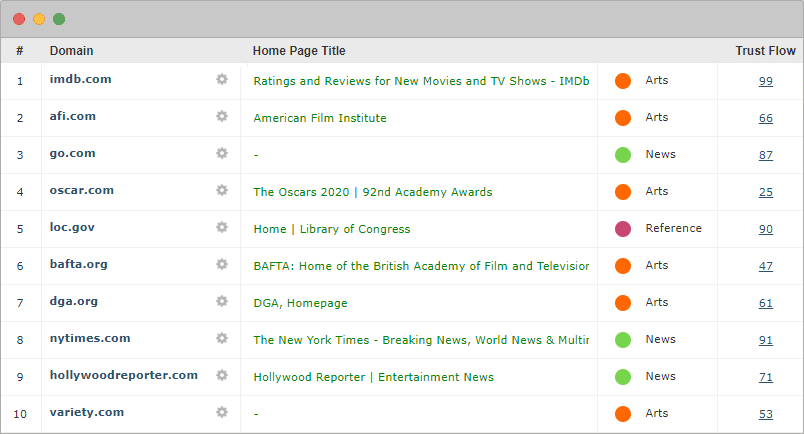The image size is (804, 434).
Task: Click the Arts topic label for bafta.org
Action: 657,265
